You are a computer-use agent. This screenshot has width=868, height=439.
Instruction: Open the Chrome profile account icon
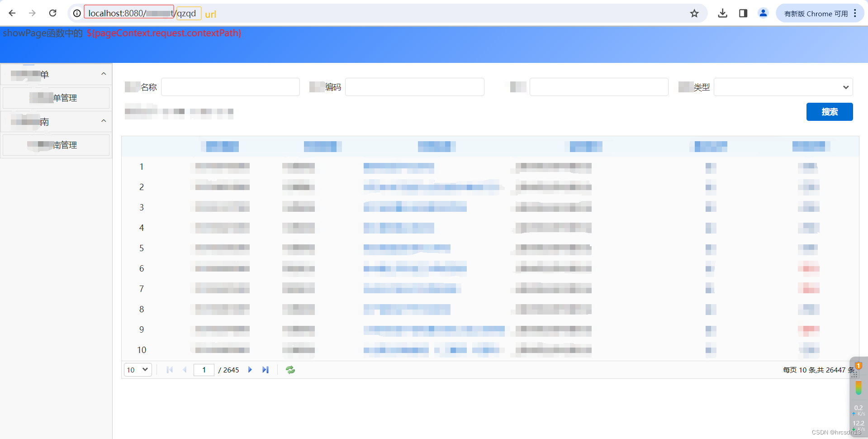[x=763, y=13]
